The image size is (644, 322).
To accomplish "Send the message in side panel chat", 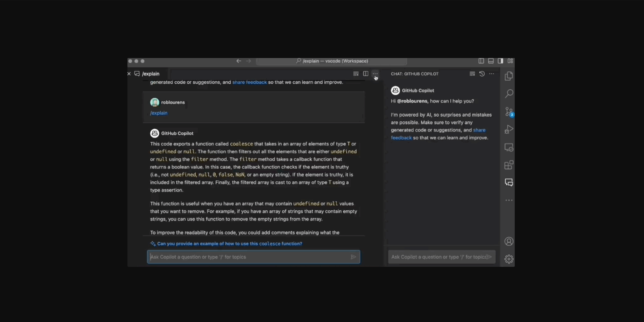I will 489,257.
